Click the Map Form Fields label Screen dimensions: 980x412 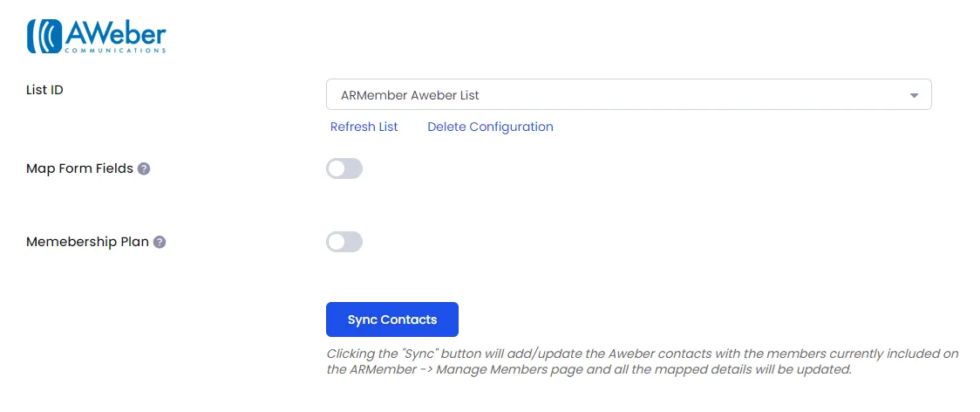(x=80, y=168)
